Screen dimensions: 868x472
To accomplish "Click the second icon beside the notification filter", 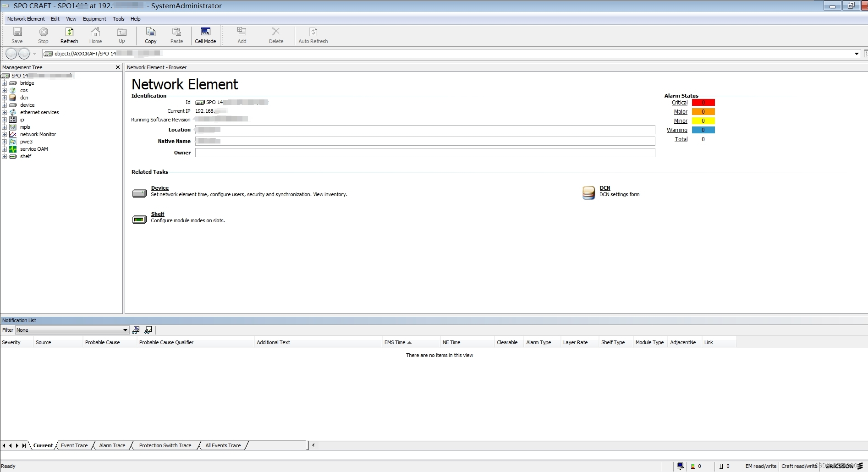I will tap(148, 330).
